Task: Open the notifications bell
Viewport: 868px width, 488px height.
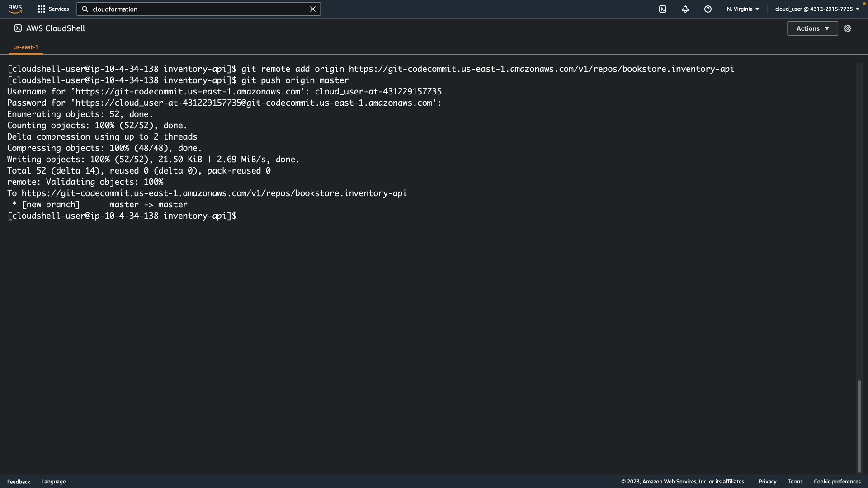Action: click(x=685, y=9)
